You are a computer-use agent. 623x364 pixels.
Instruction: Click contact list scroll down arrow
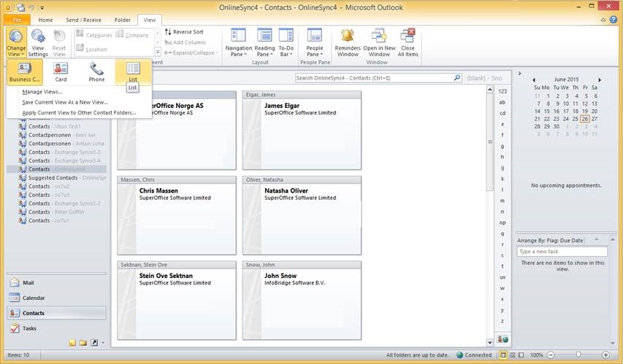pos(490,342)
